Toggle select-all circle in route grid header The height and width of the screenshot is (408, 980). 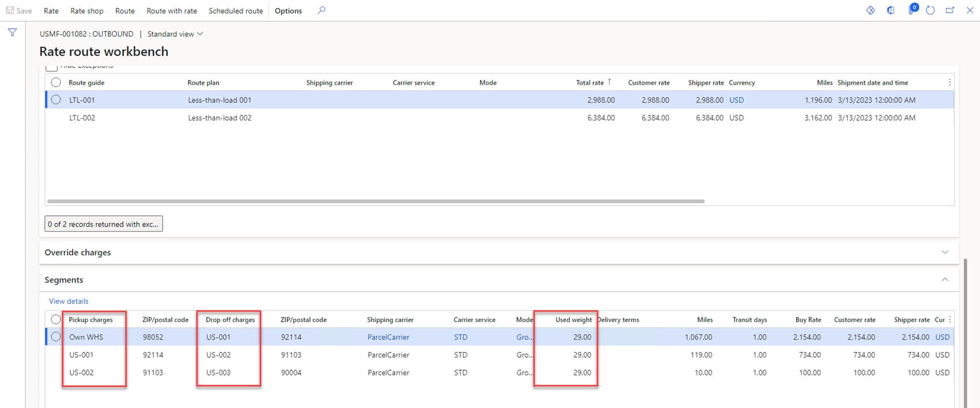click(x=56, y=82)
